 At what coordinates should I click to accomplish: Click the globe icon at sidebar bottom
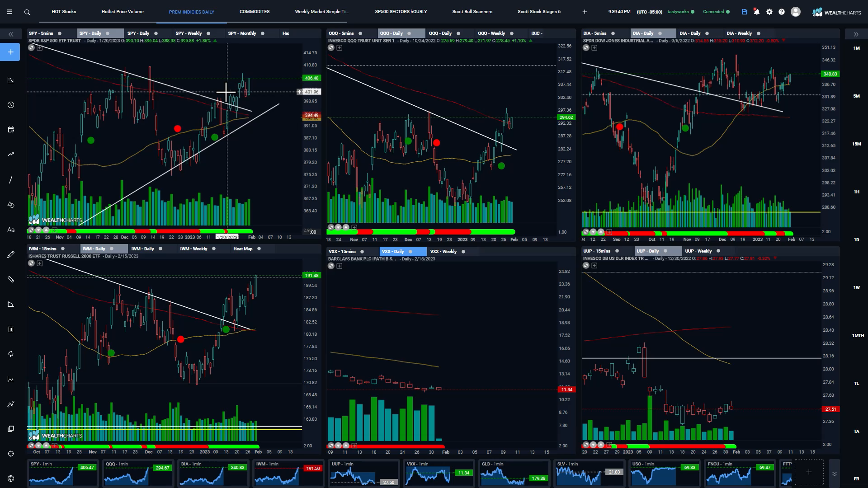(x=11, y=479)
